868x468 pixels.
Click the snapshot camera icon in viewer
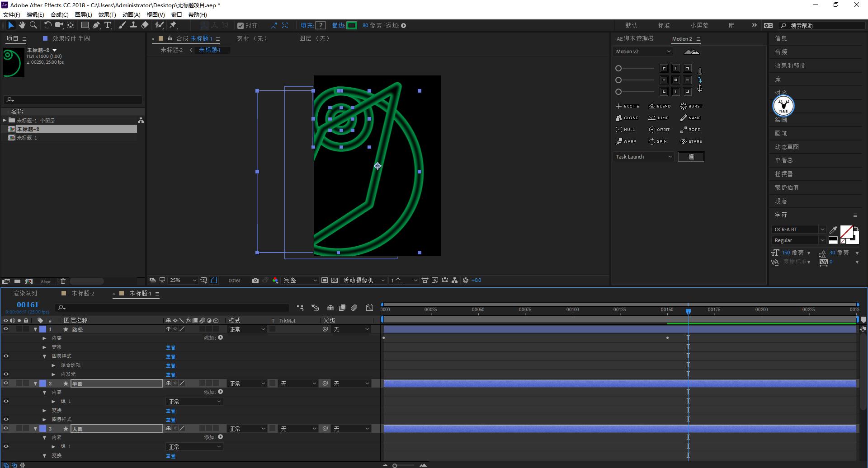click(x=255, y=281)
